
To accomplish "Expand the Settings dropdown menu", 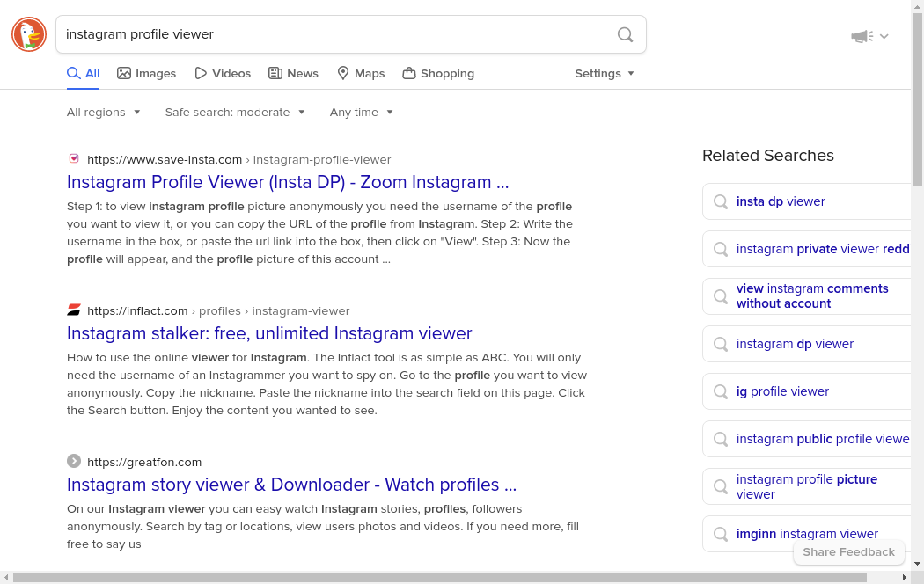I will 605,73.
